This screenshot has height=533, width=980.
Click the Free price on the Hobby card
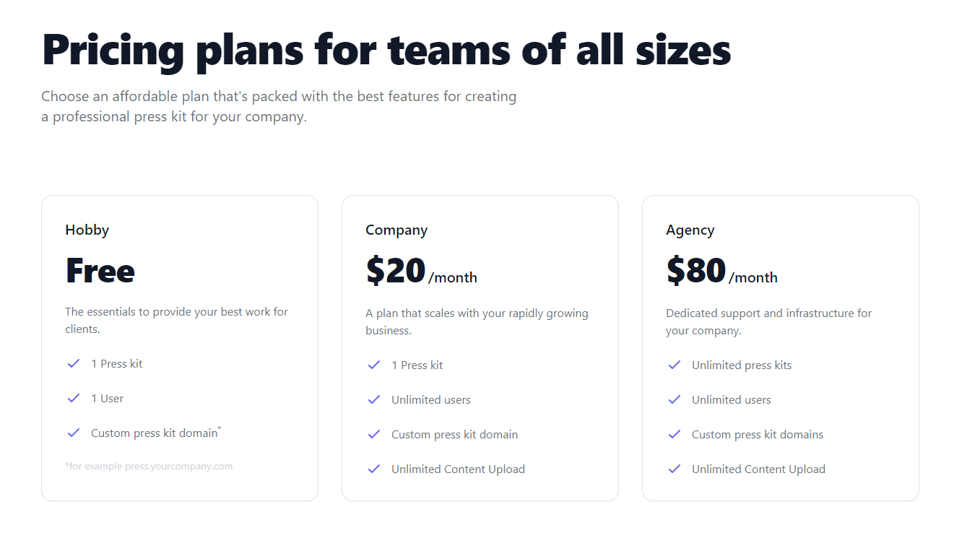point(100,271)
